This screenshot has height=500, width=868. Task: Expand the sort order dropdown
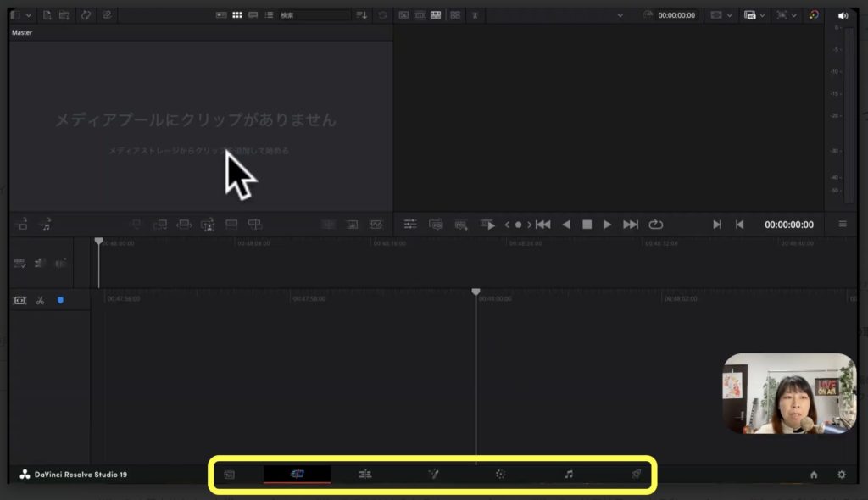click(362, 14)
